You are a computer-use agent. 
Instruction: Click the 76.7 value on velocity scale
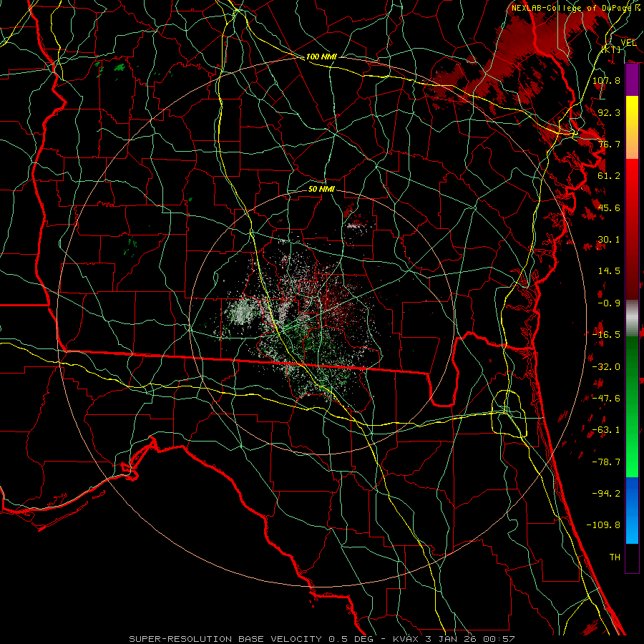tap(609, 144)
